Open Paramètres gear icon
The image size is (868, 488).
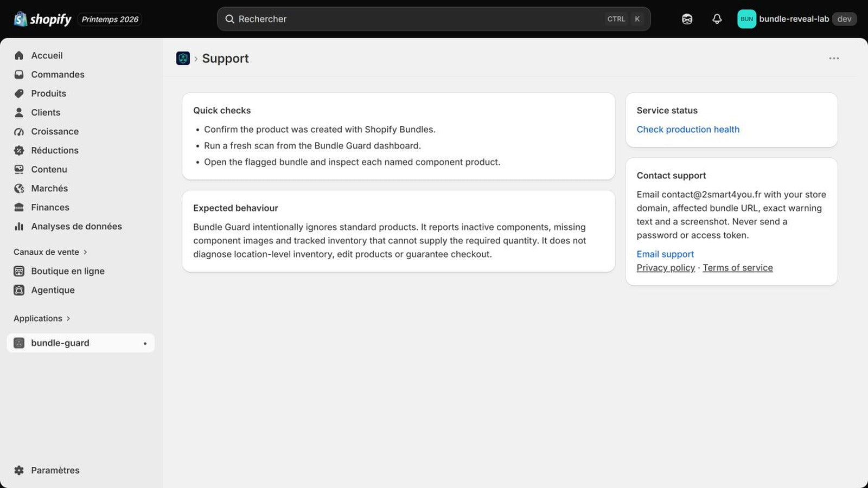point(19,470)
